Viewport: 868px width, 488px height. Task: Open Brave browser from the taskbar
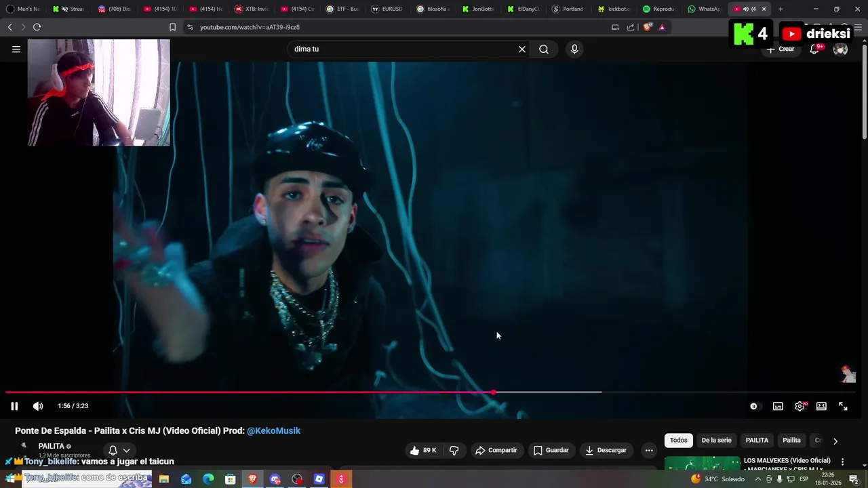252,479
